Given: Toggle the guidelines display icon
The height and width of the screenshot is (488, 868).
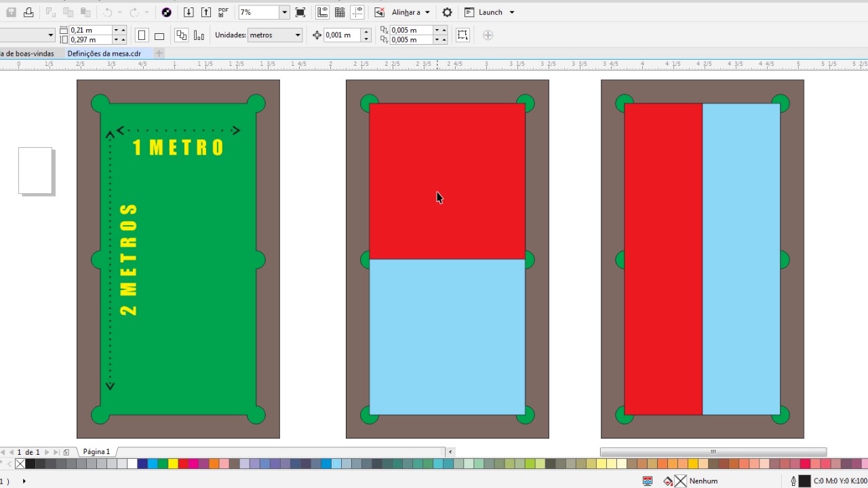Looking at the screenshot, I should [x=358, y=12].
